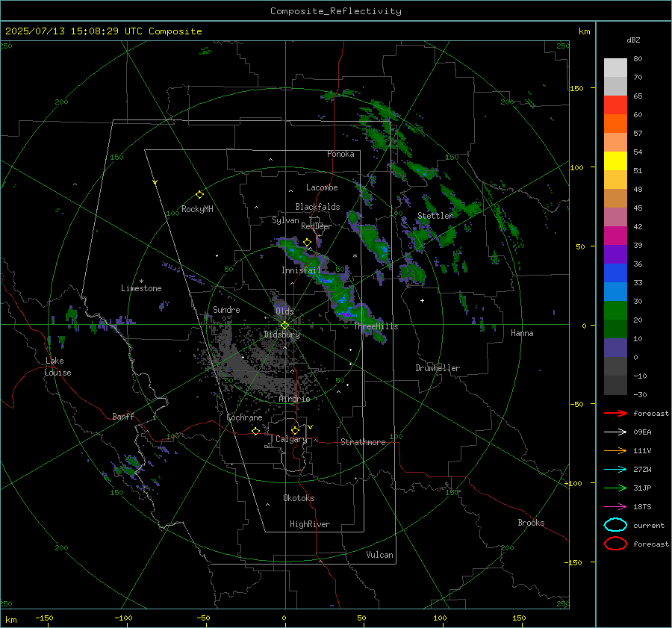
Task: Click the Olds town label
Action: point(284,311)
